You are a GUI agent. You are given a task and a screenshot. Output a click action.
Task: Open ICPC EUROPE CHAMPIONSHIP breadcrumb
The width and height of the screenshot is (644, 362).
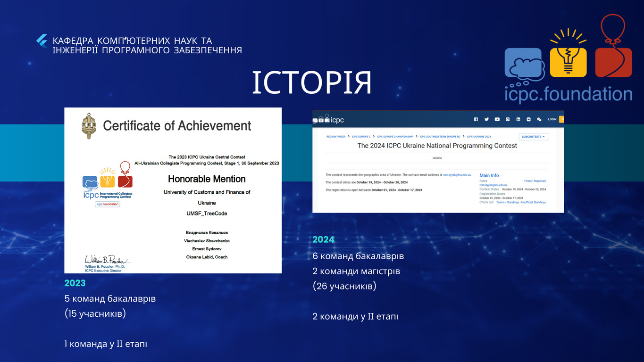(x=395, y=137)
